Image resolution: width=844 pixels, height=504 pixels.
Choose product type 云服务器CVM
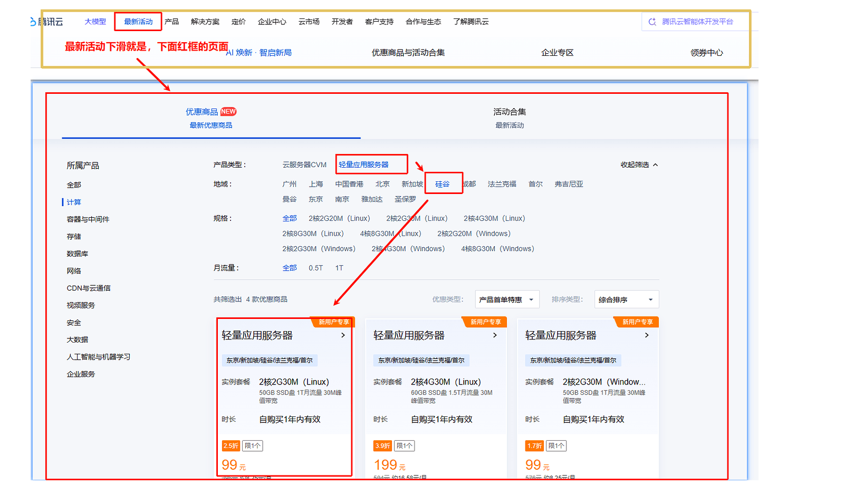pos(304,165)
